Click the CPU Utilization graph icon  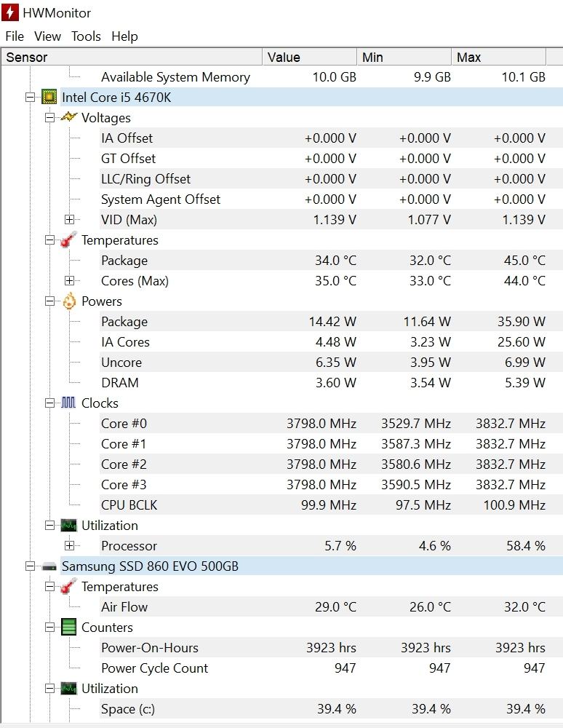click(68, 526)
